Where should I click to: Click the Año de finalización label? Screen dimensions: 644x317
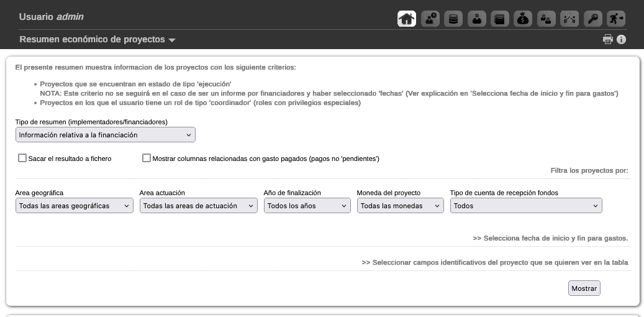(x=292, y=193)
